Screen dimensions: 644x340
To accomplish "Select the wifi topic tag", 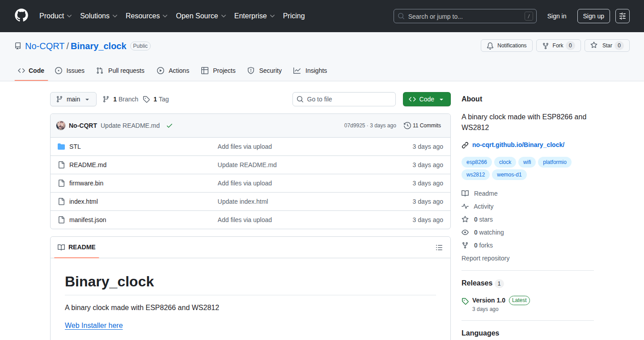I will (x=527, y=162).
